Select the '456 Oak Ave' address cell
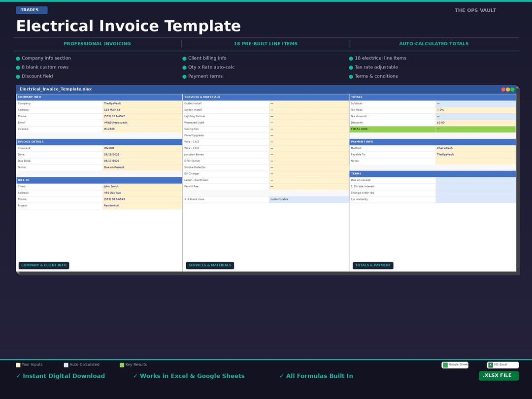This screenshot has height=399, width=532. [x=142, y=193]
